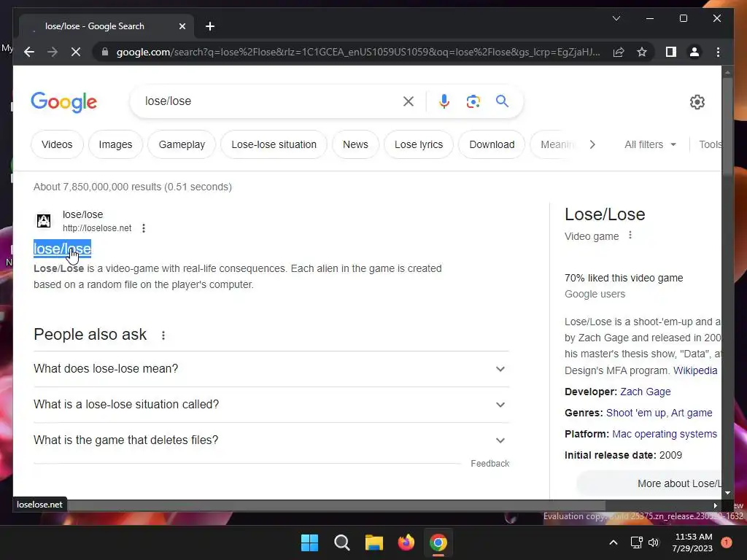Open the Art game genre link
Viewport: 747px width, 560px height.
click(692, 413)
